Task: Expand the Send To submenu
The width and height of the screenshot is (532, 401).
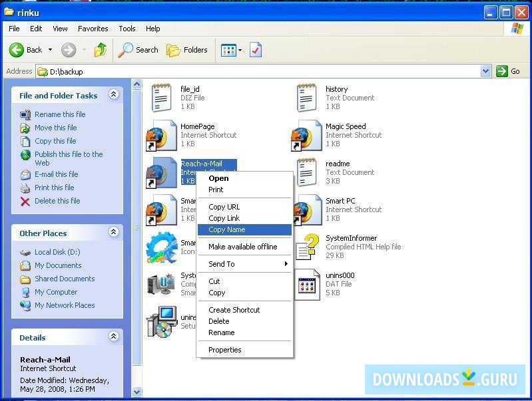Action: (x=244, y=264)
